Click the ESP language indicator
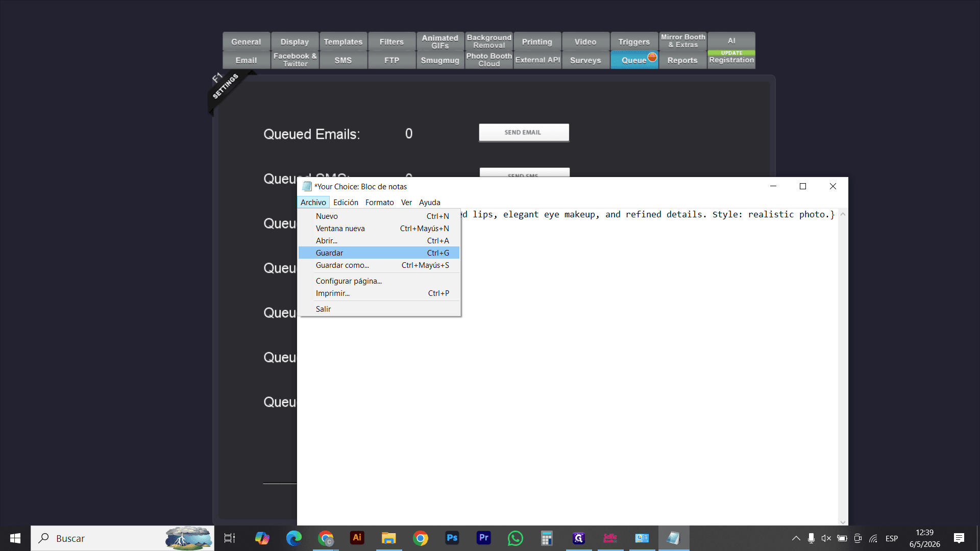The width and height of the screenshot is (980, 551). point(892,538)
